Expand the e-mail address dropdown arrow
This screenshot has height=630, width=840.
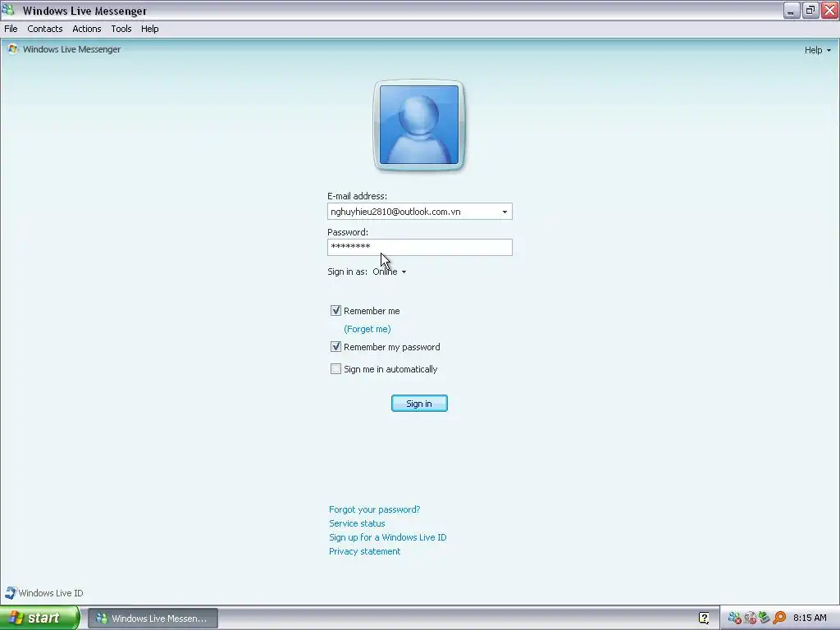pyautogui.click(x=504, y=212)
